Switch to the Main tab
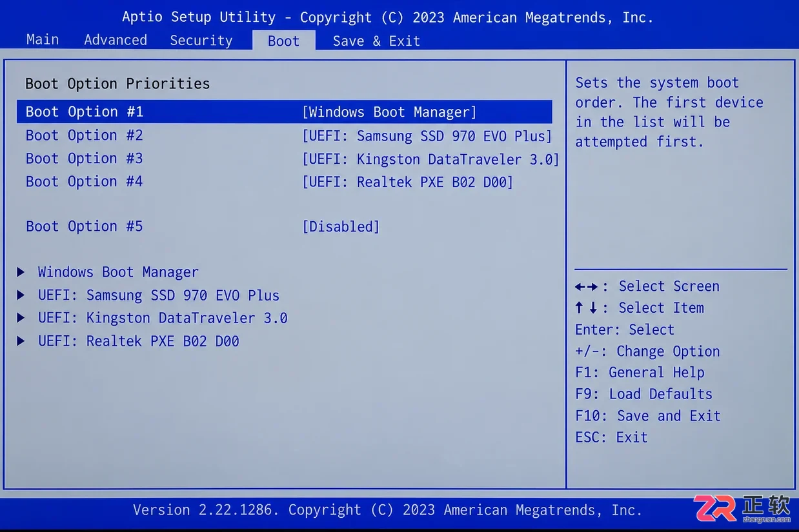 click(x=43, y=40)
